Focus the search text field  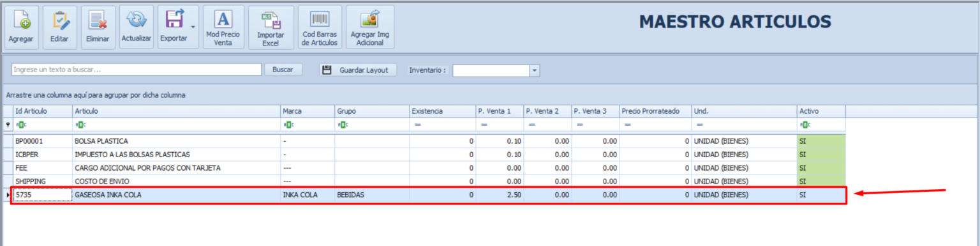137,70
